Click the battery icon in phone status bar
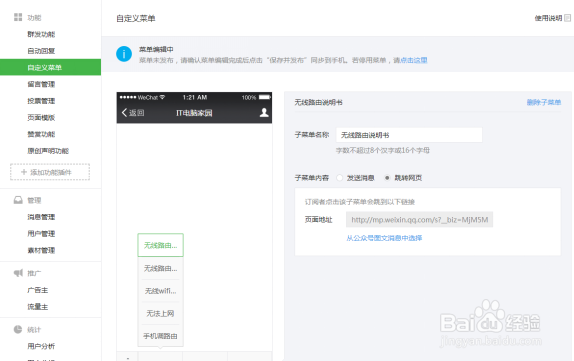 pyautogui.click(x=264, y=97)
